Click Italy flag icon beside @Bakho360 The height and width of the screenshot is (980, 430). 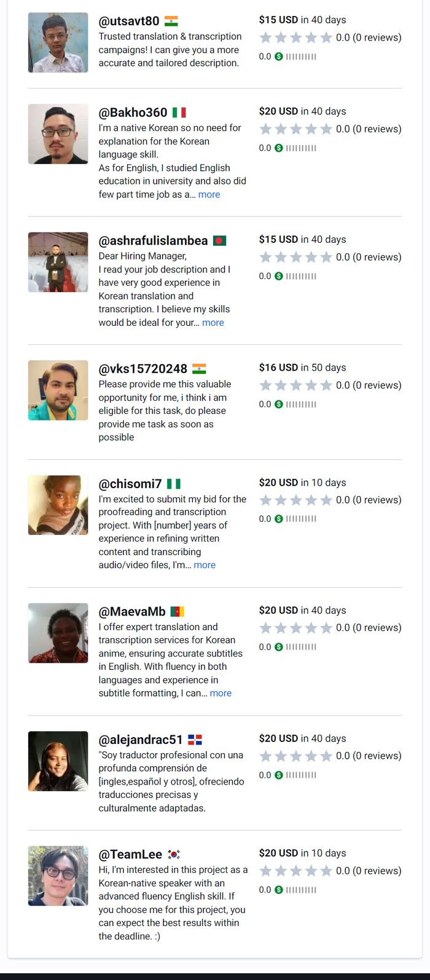pos(179,113)
